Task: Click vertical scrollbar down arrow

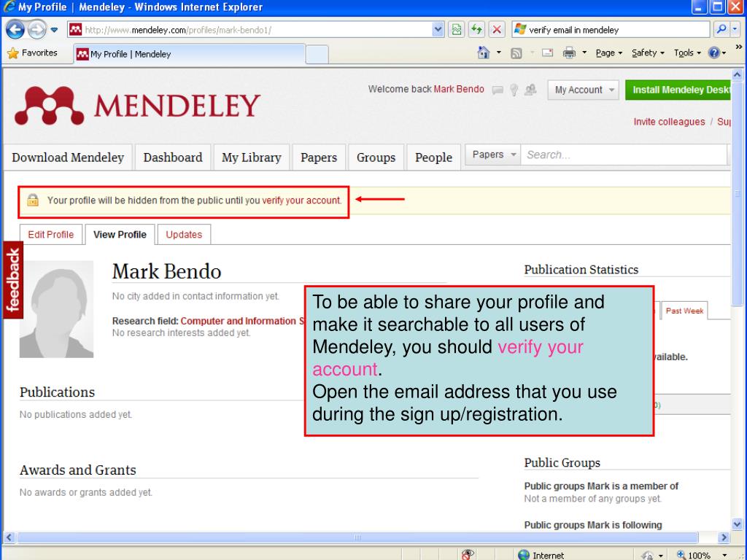Action: pos(737,524)
